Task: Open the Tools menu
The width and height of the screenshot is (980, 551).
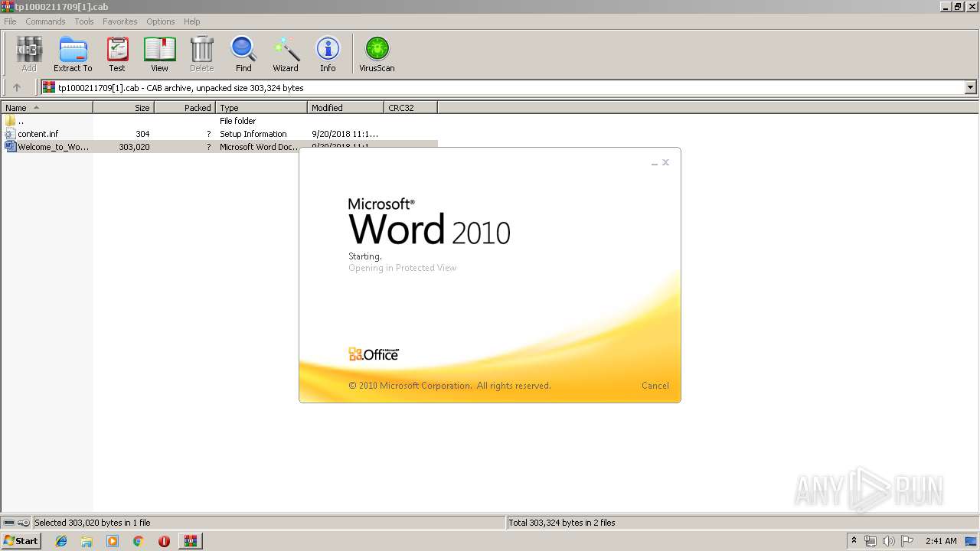Action: tap(84, 21)
